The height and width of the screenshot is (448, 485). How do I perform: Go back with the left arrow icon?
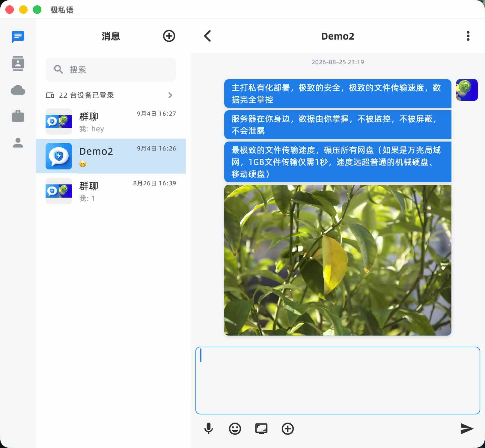point(207,36)
